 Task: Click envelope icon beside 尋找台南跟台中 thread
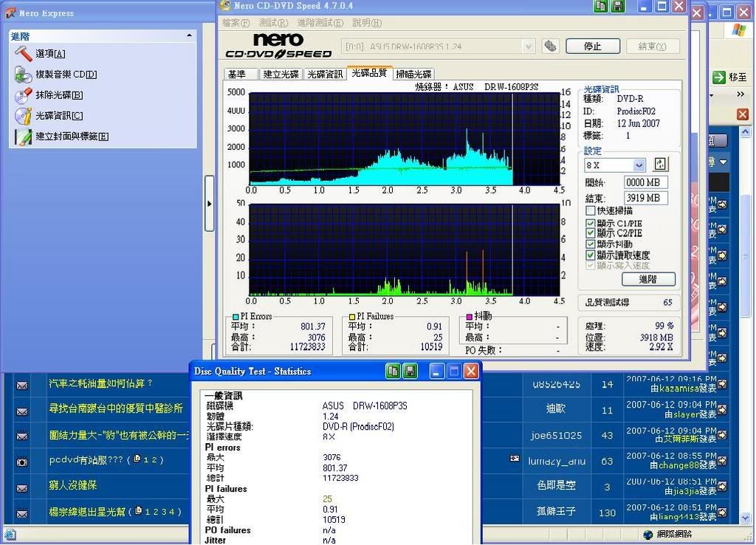[x=22, y=411]
